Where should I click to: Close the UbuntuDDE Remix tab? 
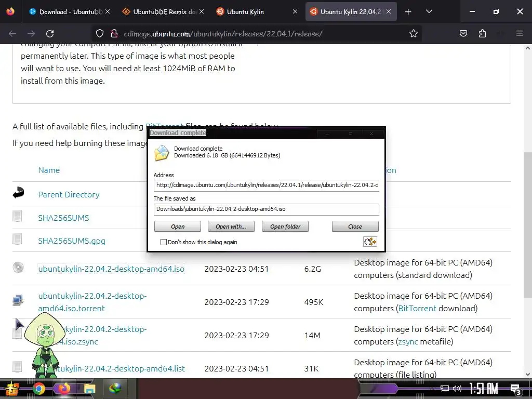pyautogui.click(x=202, y=12)
